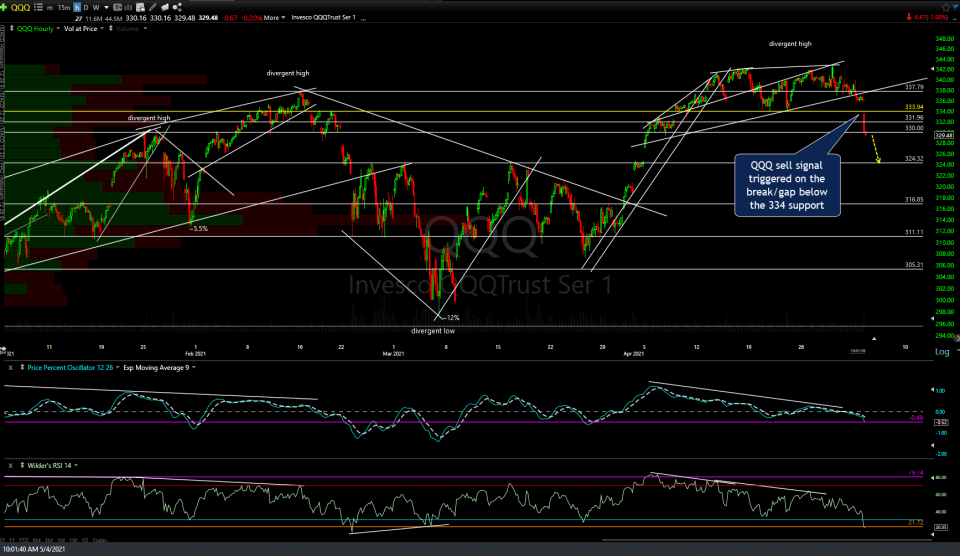Image resolution: width=960 pixels, height=556 pixels.
Task: Click the -0.20% change value
Action: click(251, 18)
